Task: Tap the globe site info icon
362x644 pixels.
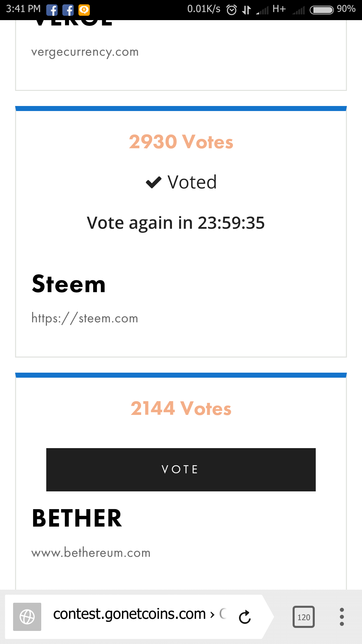Action: pos(27,617)
